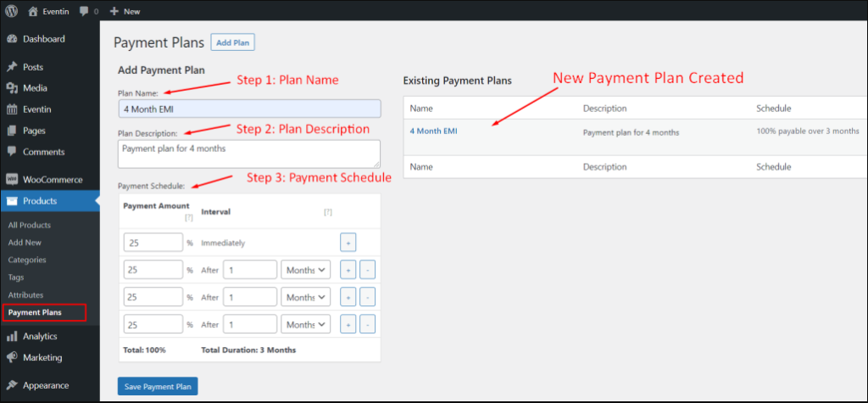Image resolution: width=868 pixels, height=403 pixels.
Task: Open the 4 Month EMI plan link
Action: click(433, 132)
